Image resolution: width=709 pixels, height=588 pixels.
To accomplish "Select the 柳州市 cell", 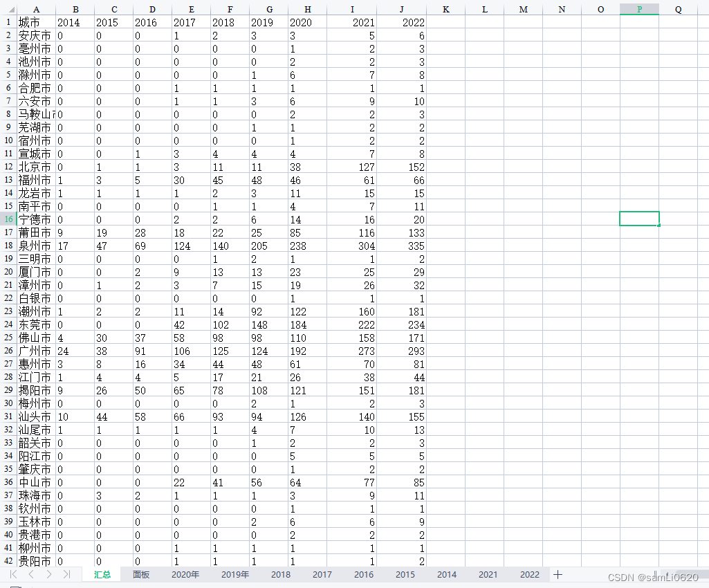I will click(x=36, y=548).
